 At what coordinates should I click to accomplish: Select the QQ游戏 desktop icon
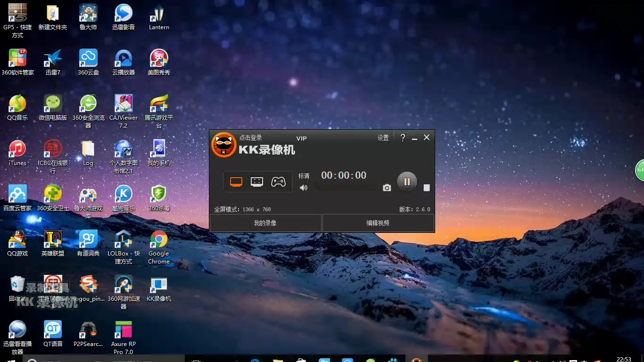pos(17,243)
